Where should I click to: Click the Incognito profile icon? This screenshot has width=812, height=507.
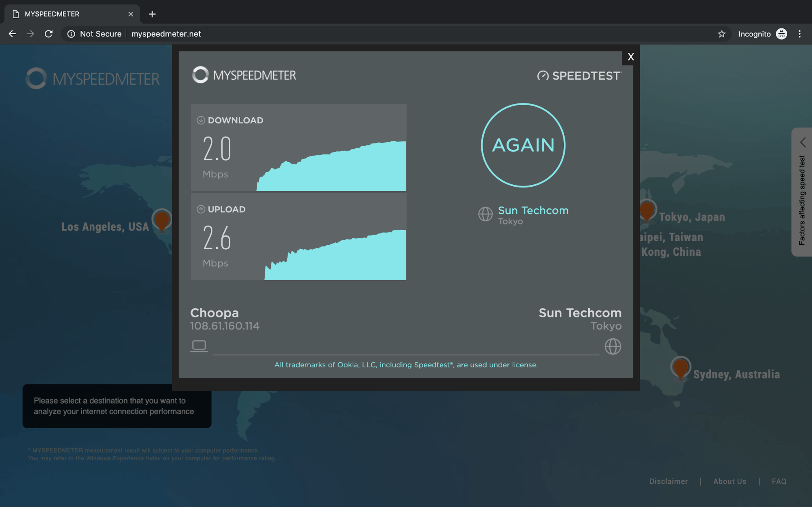click(x=781, y=34)
